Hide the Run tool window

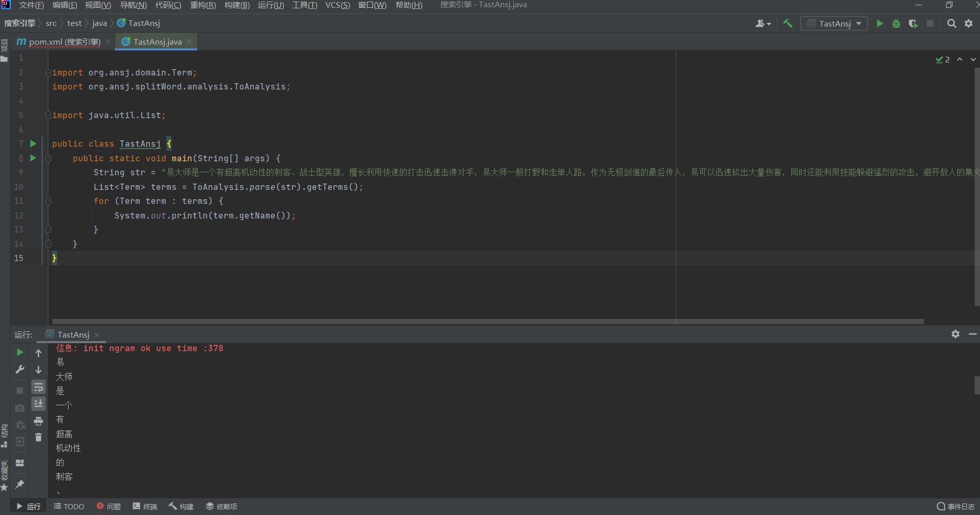click(973, 334)
